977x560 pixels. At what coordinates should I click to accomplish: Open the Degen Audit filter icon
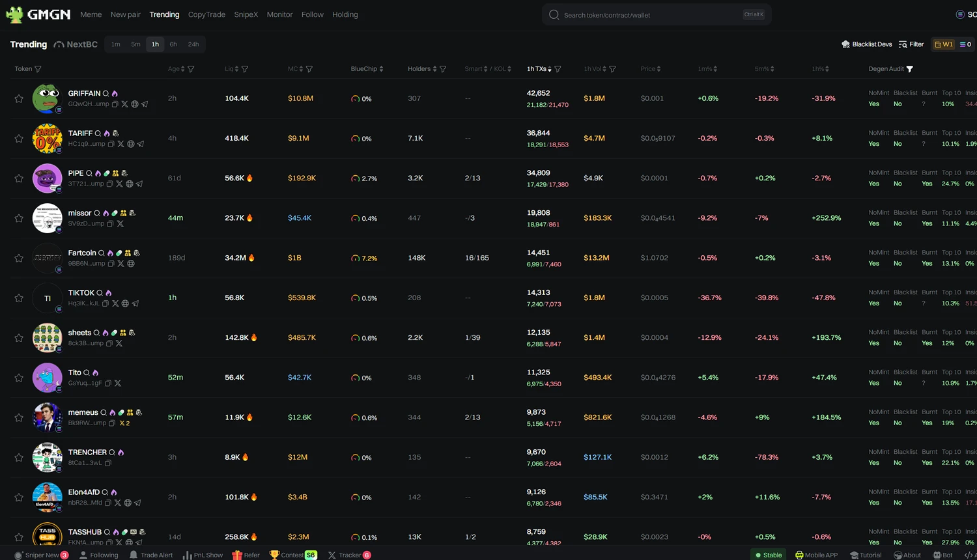click(910, 69)
